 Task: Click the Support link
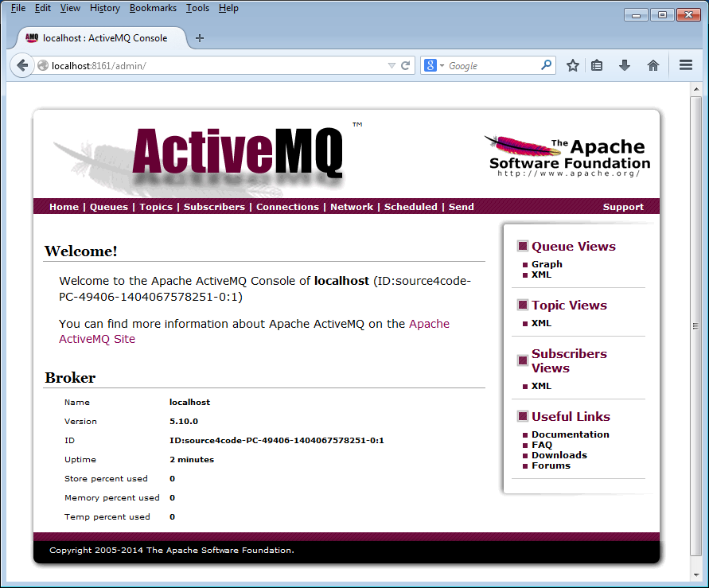coord(622,207)
